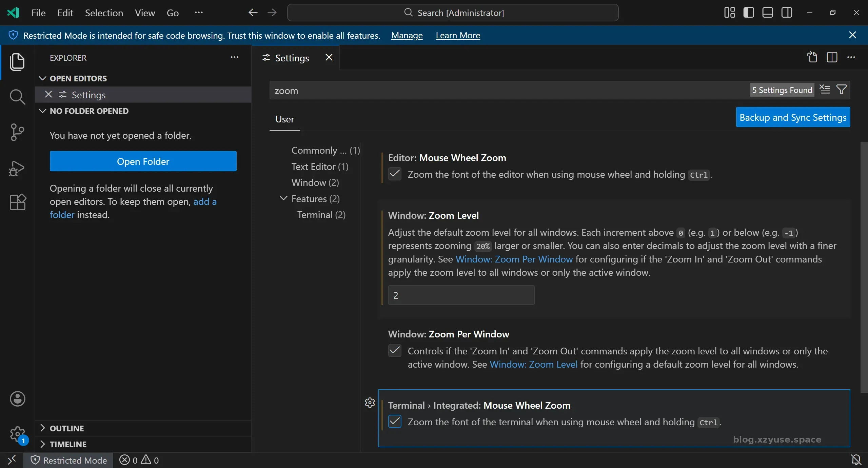Uncheck Editor Mouse Wheel Zoom checkbox
This screenshot has height=468, width=868.
395,174
